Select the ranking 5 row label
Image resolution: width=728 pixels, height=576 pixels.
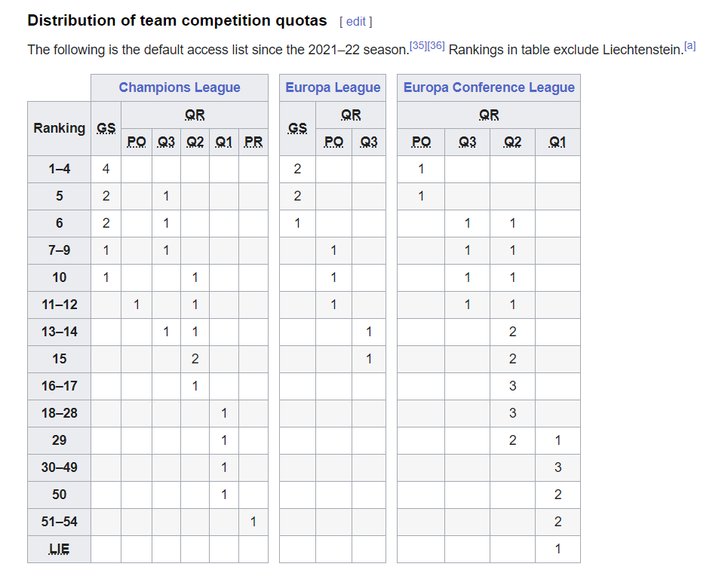59,196
